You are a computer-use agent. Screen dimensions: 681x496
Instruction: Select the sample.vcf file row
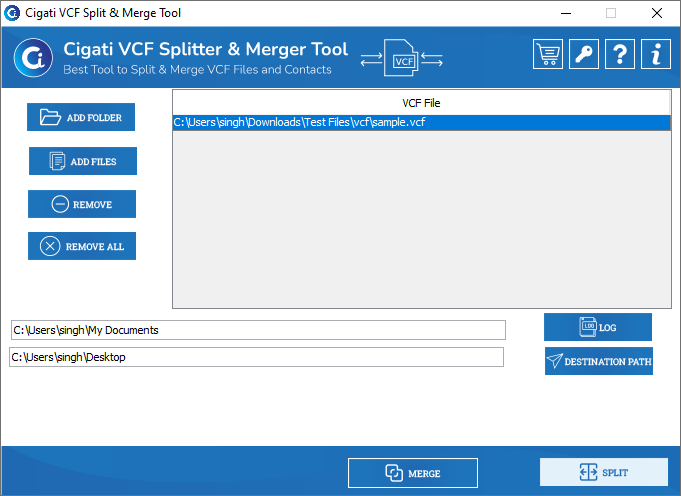pos(421,122)
